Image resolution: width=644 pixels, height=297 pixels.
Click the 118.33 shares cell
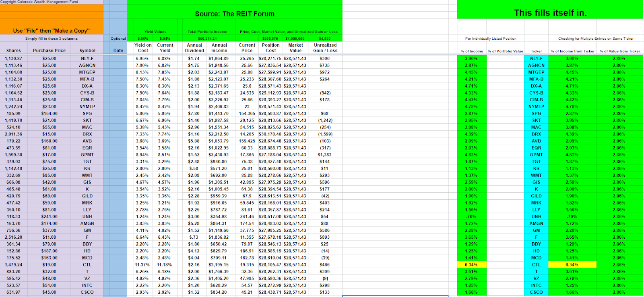coord(14,217)
